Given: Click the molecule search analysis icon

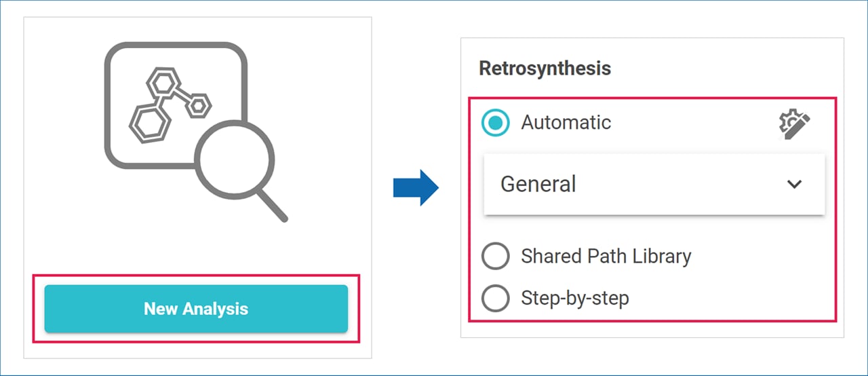Looking at the screenshot, I should (x=196, y=130).
